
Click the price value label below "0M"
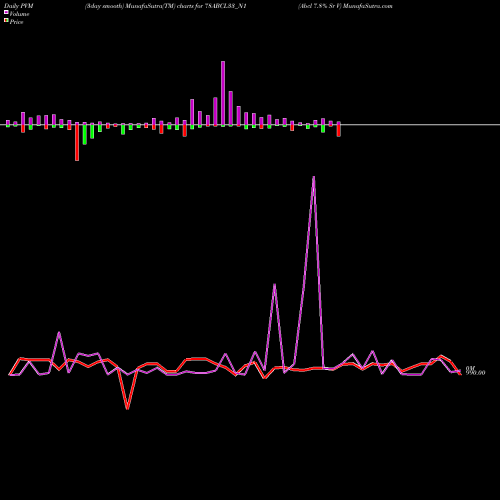475,373
